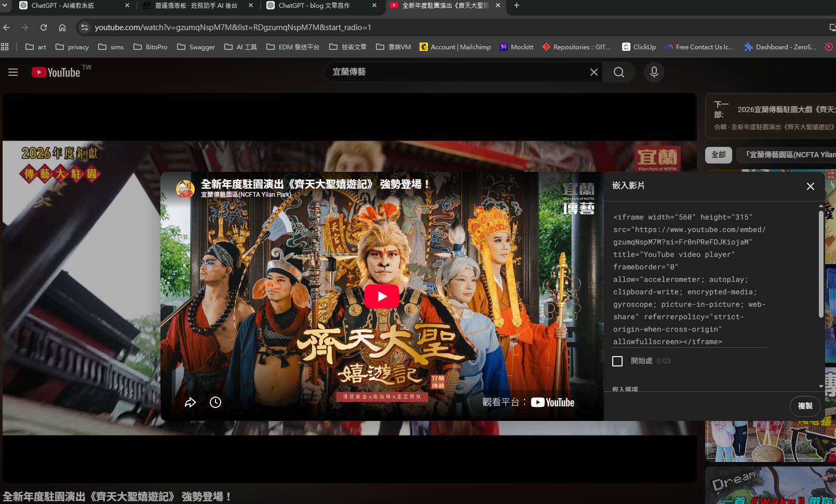Go back with the browser back arrow
The image size is (836, 504).
coord(7,28)
